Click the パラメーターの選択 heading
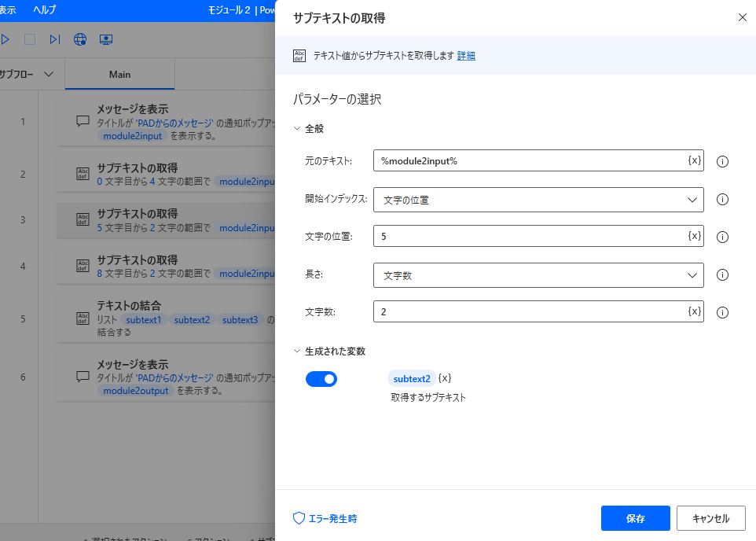Image resolution: width=756 pixels, height=541 pixels. pyautogui.click(x=337, y=99)
